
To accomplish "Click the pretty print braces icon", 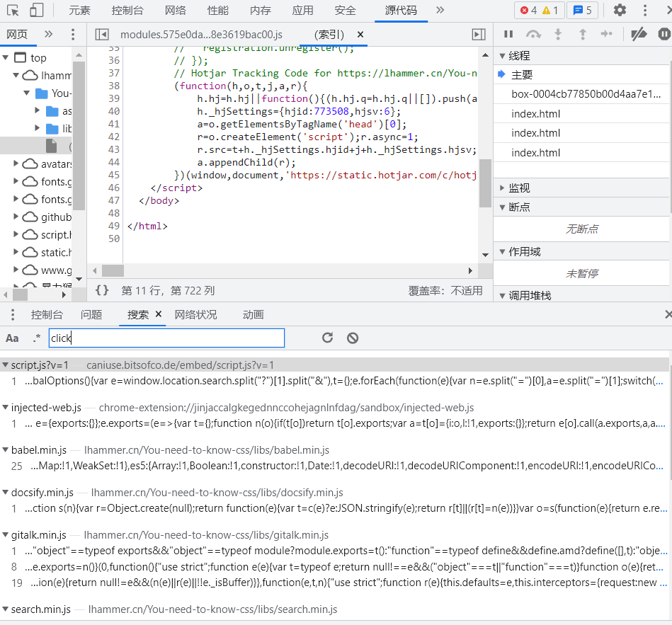I will tap(102, 290).
